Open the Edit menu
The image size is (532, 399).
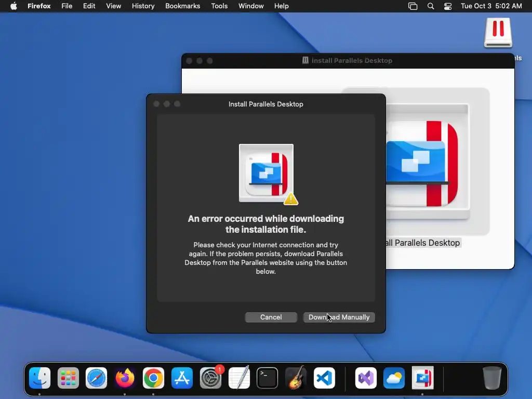[89, 6]
